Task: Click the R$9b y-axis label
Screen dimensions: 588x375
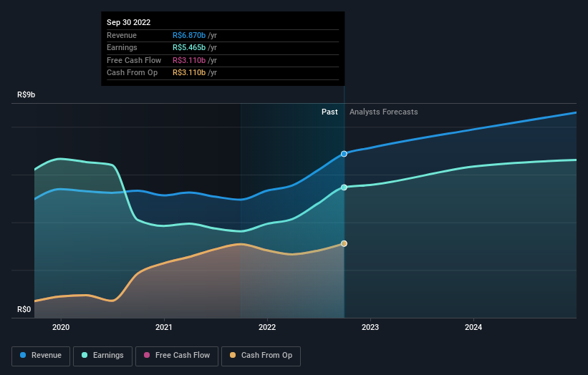Action: point(26,94)
